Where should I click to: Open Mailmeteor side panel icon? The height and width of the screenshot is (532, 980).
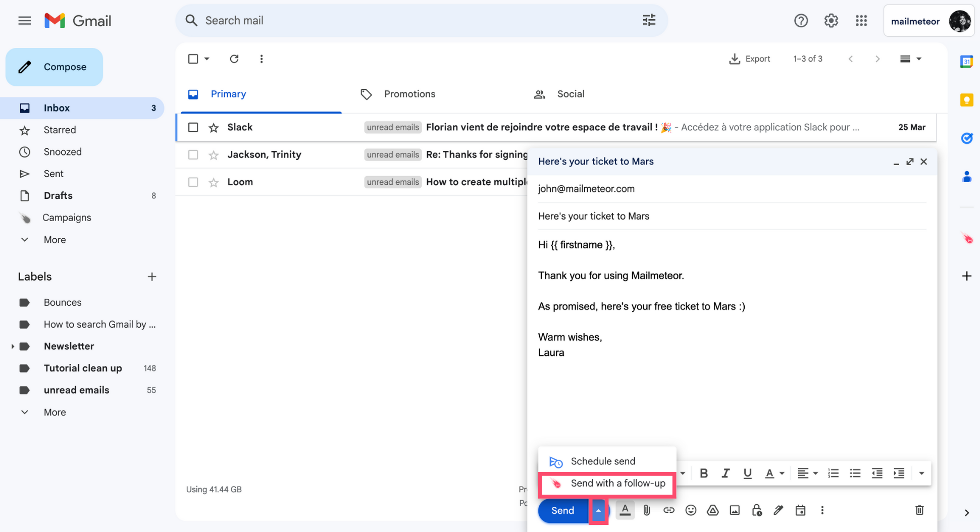point(967,238)
